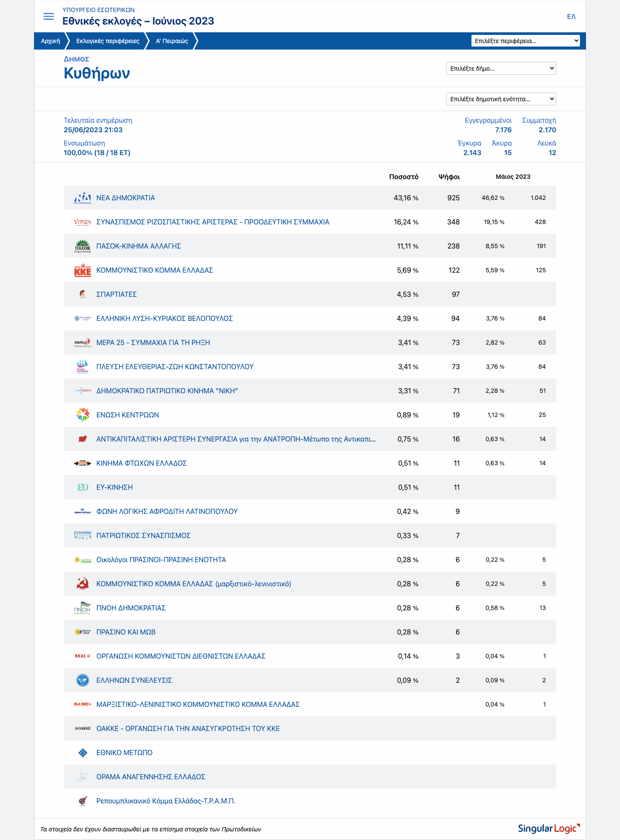Click the ΠΑΣΟΚ green sun logo
Image resolution: width=620 pixels, height=840 pixels.
click(82, 246)
